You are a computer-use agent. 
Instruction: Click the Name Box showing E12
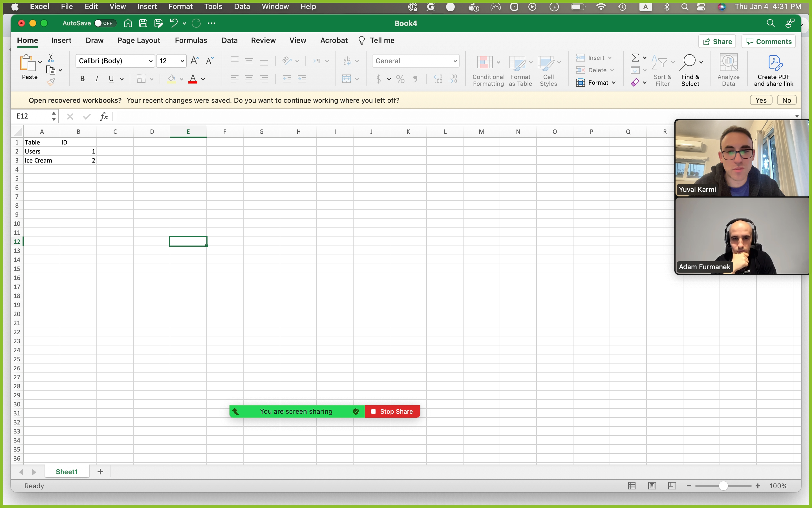[x=34, y=116]
